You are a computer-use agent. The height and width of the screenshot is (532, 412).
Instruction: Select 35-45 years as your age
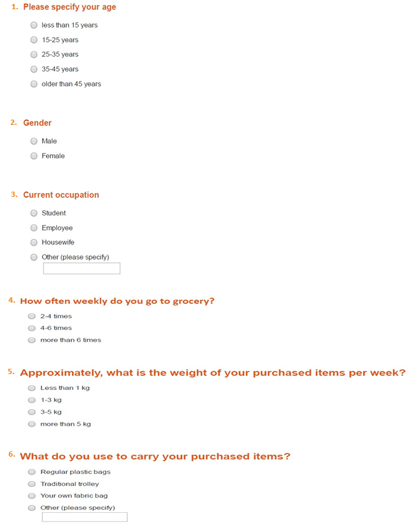(34, 69)
